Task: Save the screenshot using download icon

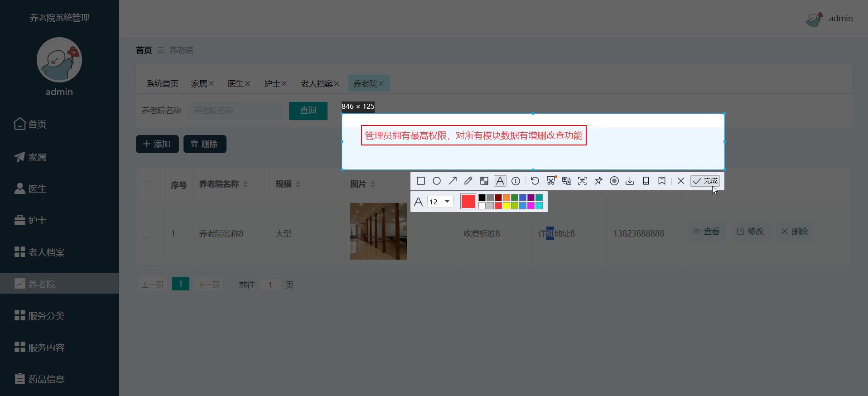Action: tap(630, 181)
